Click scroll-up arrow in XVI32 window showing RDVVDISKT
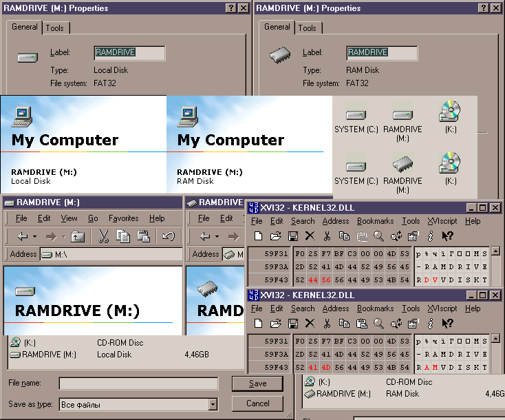505x420 pixels. point(495,251)
